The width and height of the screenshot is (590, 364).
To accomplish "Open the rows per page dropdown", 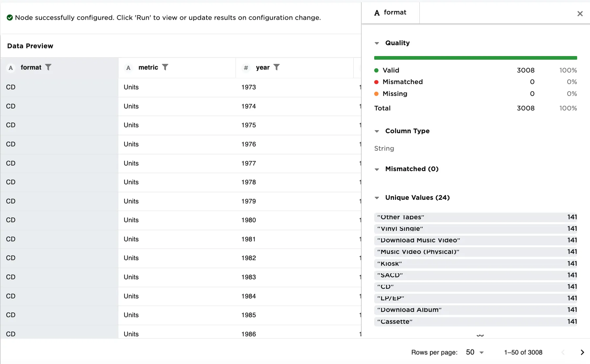I will pos(475,352).
